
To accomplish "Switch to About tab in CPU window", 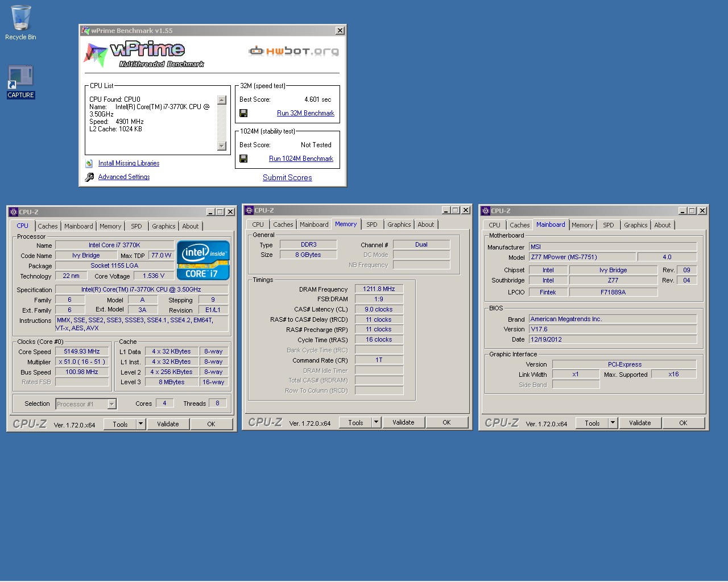I will [191, 226].
